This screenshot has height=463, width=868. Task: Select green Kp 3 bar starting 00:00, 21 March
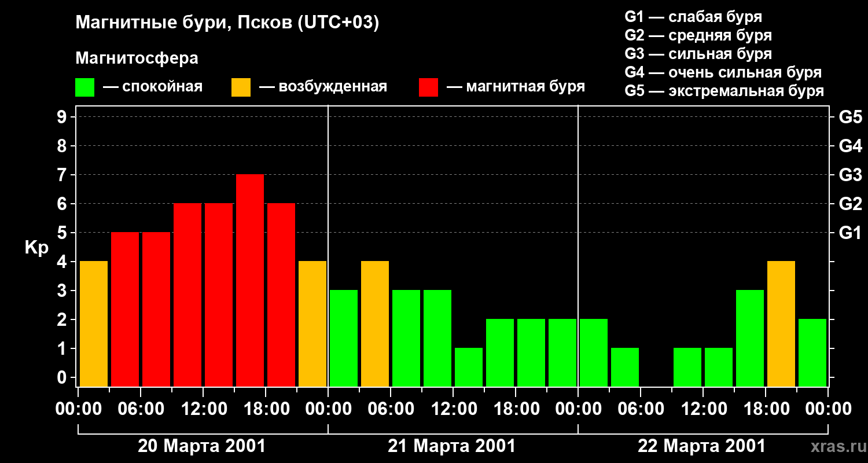pos(344,339)
